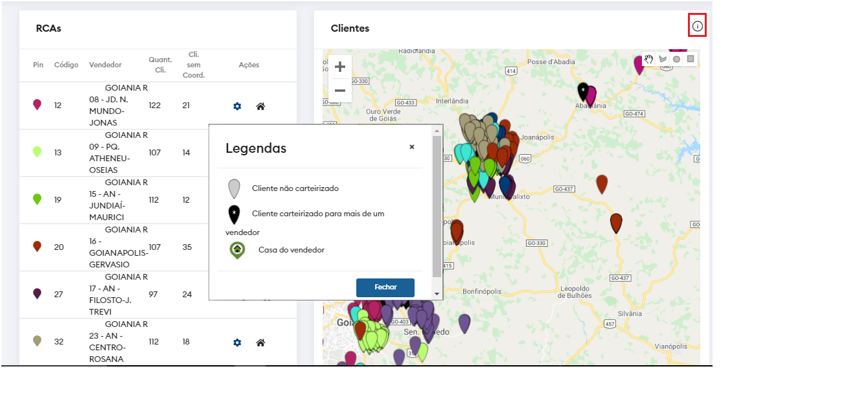Choose the circle drawing tool
The width and height of the screenshot is (868, 406).
pyautogui.click(x=677, y=59)
